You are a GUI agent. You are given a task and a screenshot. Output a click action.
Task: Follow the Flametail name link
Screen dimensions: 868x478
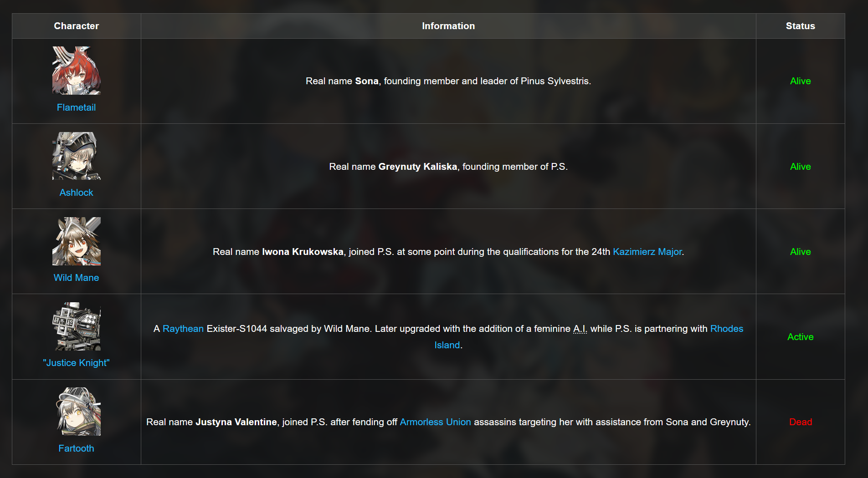(77, 107)
